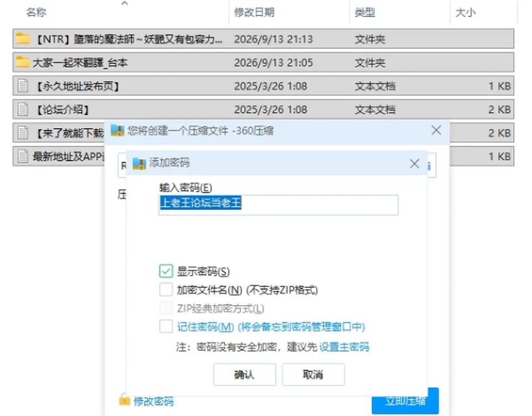Image resolution: width=532 pixels, height=416 pixels.
Task: Click the document icon beside 【论坛介绍】
Action: pyautogui.click(x=23, y=109)
